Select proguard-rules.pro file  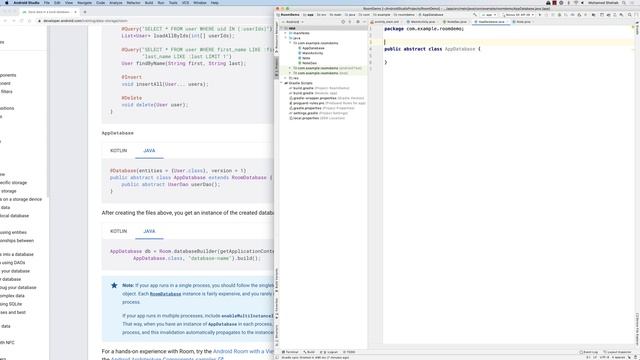click(x=327, y=103)
